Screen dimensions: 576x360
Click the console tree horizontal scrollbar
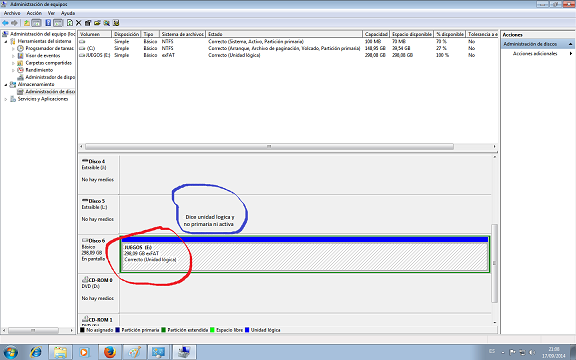tap(33, 330)
